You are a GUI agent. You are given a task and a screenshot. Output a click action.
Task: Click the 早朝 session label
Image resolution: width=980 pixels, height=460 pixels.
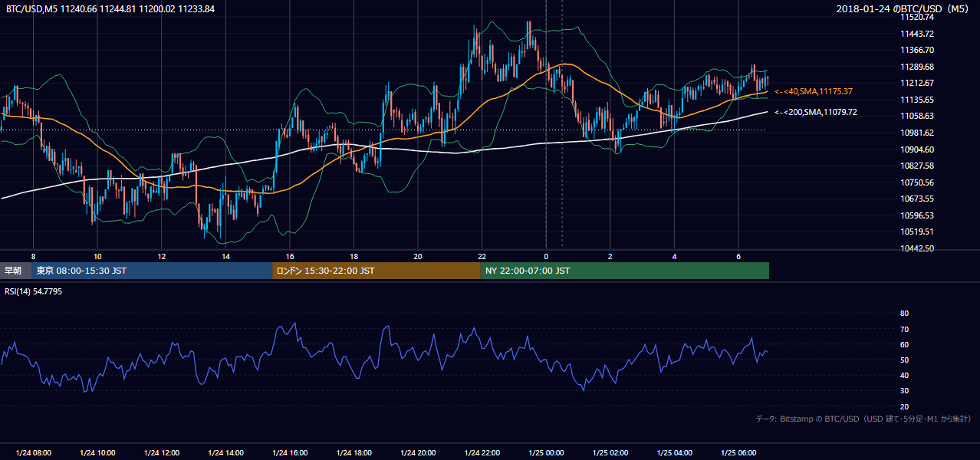15,271
